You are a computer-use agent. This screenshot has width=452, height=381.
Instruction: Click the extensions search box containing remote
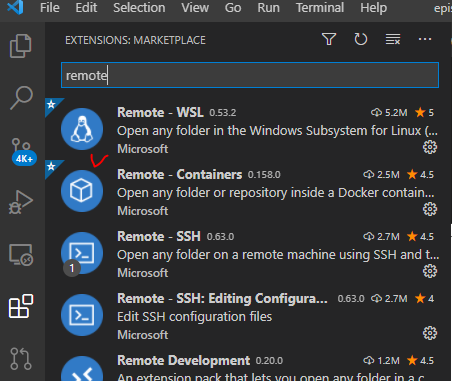250,75
